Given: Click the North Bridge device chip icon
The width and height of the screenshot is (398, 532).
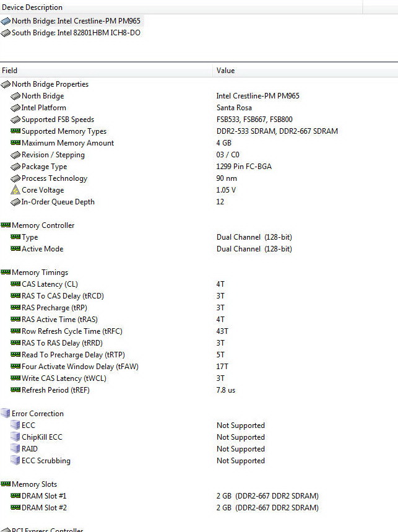Looking at the screenshot, I should [6, 21].
